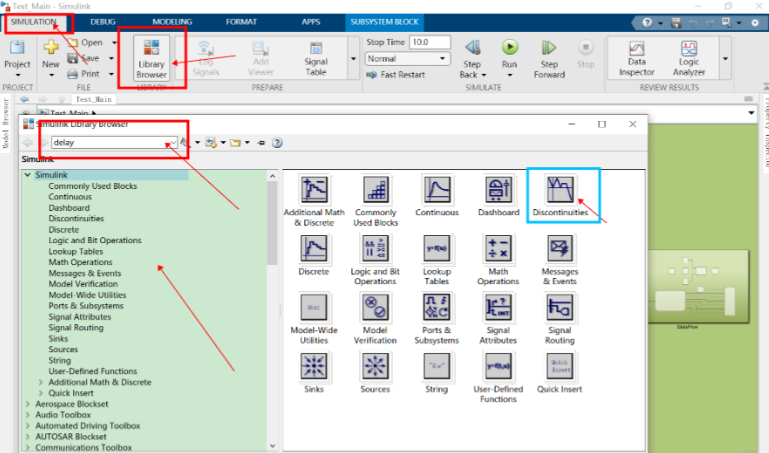The height and width of the screenshot is (453, 769).
Task: Click the Run simulation button
Action: pos(510,48)
